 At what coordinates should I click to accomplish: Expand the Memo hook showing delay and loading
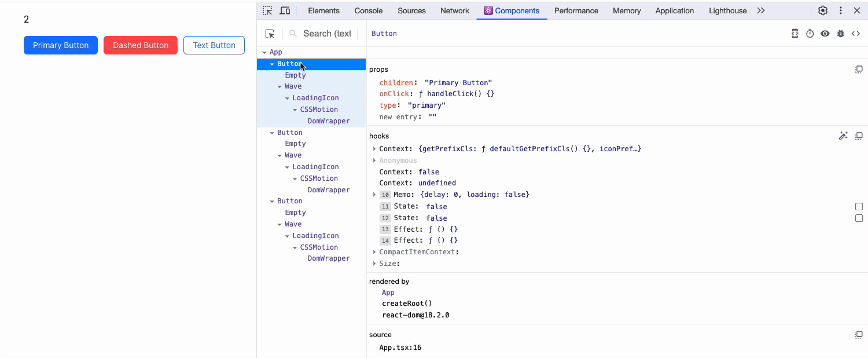tap(374, 194)
